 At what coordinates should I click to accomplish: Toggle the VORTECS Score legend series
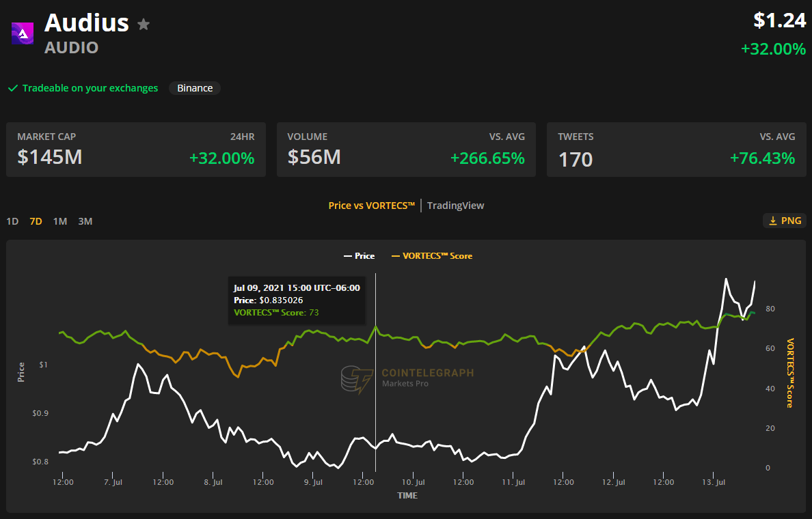(x=431, y=256)
